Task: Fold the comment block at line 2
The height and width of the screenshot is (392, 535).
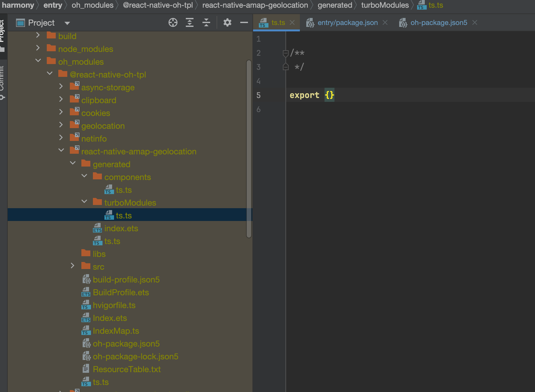Action: 286,53
